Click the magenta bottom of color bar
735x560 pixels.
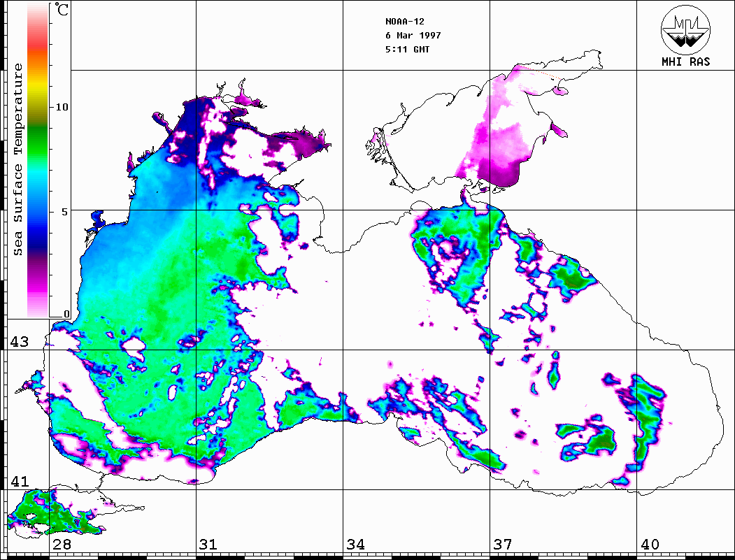point(38,284)
